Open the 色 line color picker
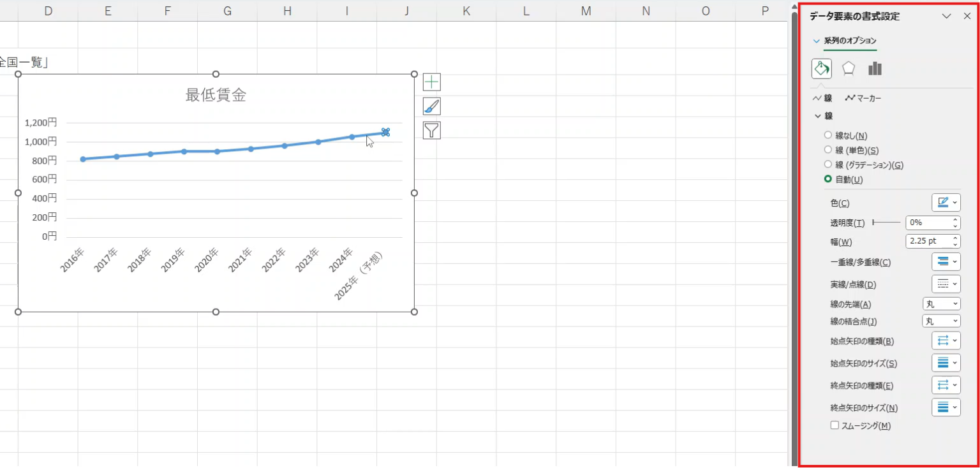 coord(946,203)
